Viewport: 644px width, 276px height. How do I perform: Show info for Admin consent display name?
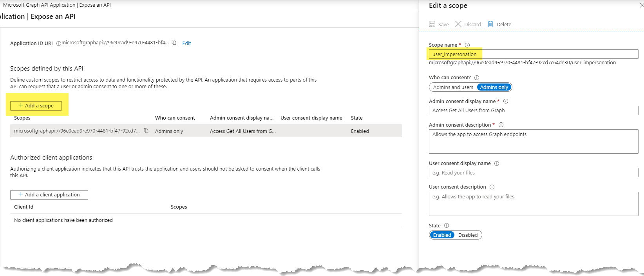tap(506, 101)
